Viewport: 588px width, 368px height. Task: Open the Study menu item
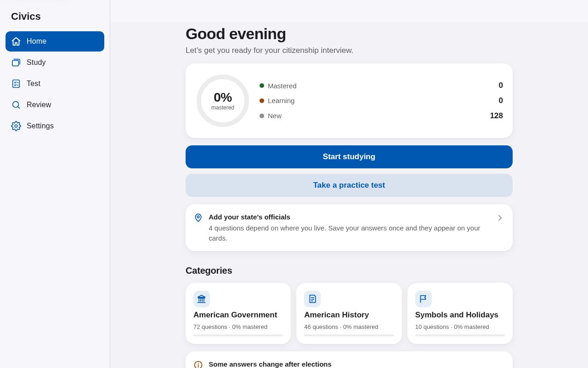point(55,63)
